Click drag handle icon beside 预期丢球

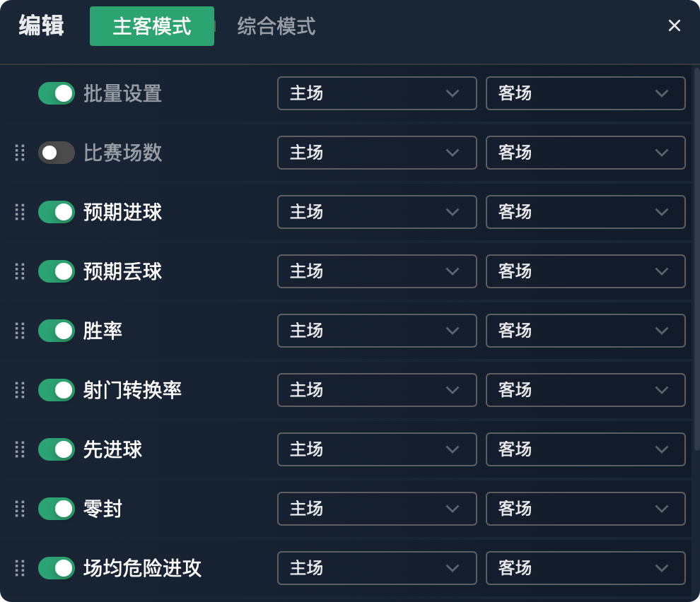tap(20, 271)
